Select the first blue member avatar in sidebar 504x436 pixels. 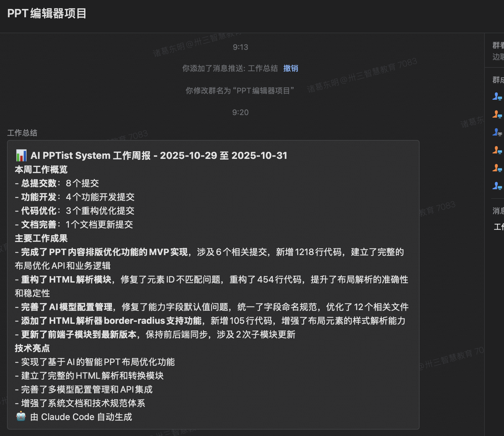[x=497, y=96]
